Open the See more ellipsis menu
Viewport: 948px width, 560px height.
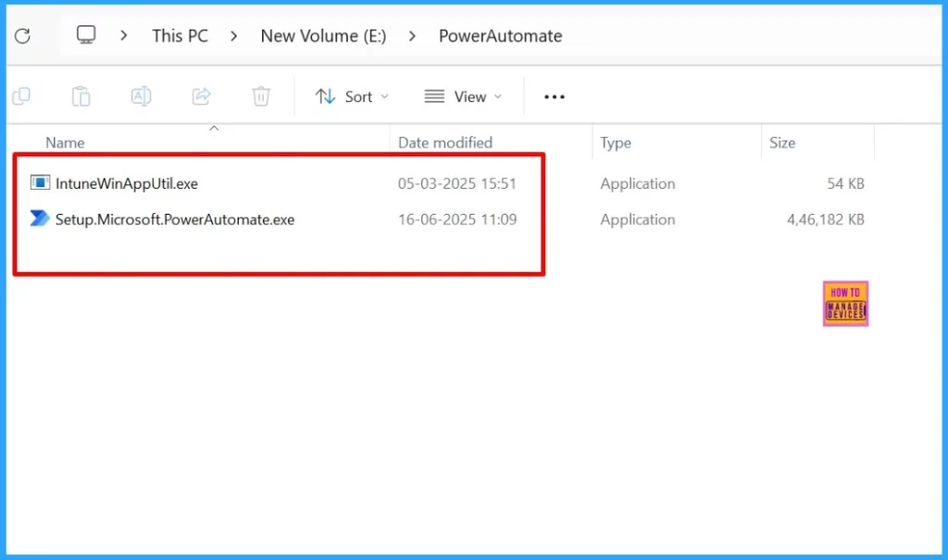click(x=554, y=97)
